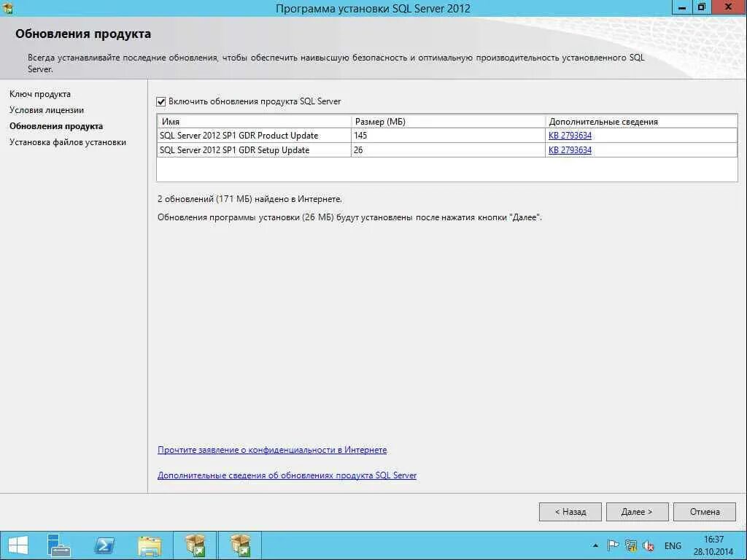The width and height of the screenshot is (747, 560).
Task: Open KB 2793634 link for Setup Update row
Action: [570, 150]
